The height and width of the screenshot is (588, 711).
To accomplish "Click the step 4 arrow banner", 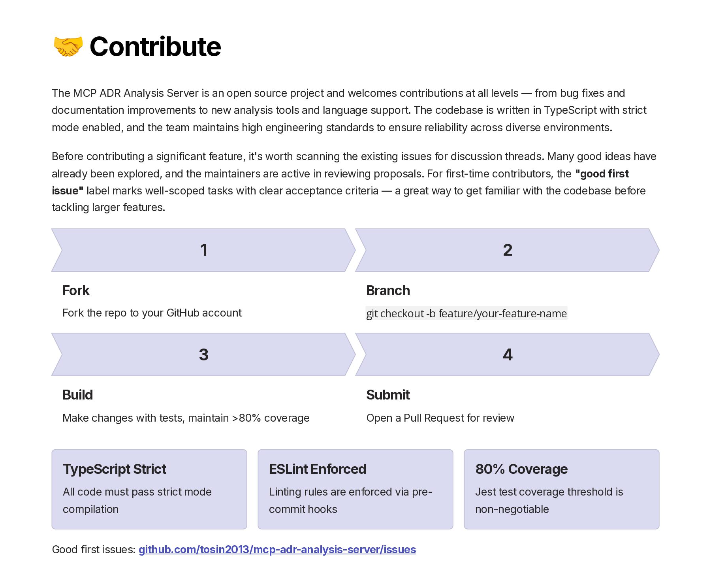I will click(507, 354).
